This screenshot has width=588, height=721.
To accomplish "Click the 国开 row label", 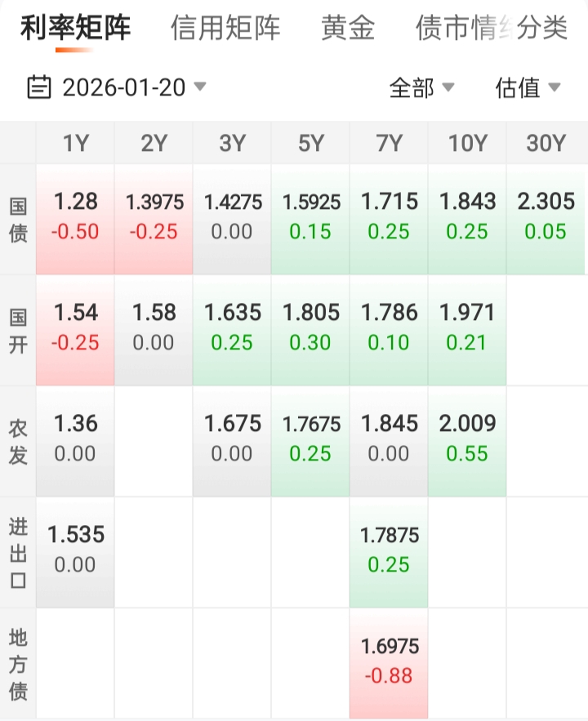I will 18,329.
